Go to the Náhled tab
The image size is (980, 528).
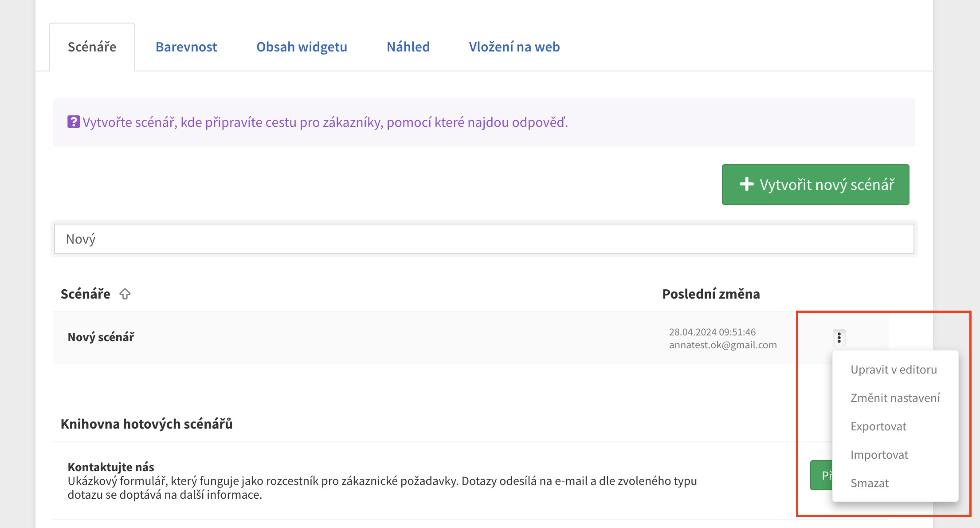408,47
